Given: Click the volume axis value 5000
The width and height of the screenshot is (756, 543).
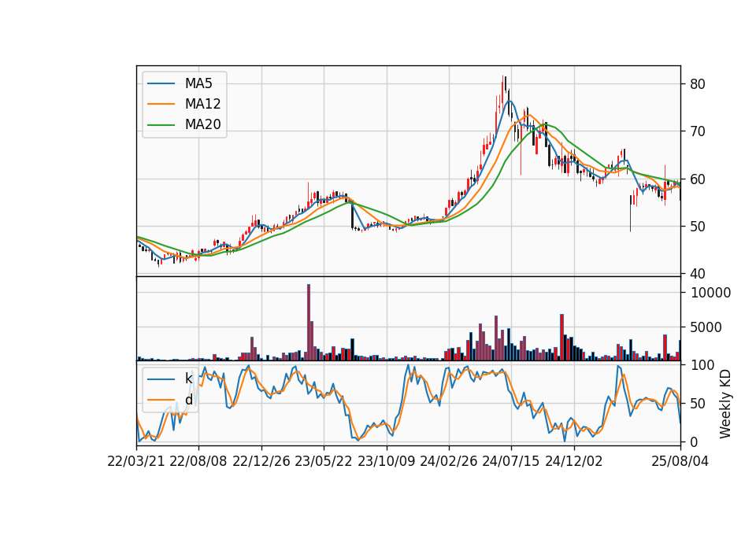Looking at the screenshot, I should click(706, 327).
